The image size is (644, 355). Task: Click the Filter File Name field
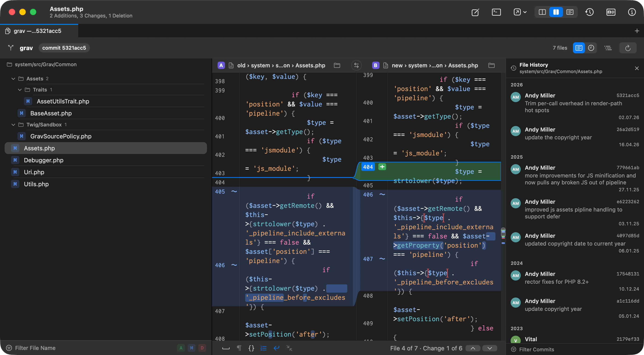pos(90,348)
